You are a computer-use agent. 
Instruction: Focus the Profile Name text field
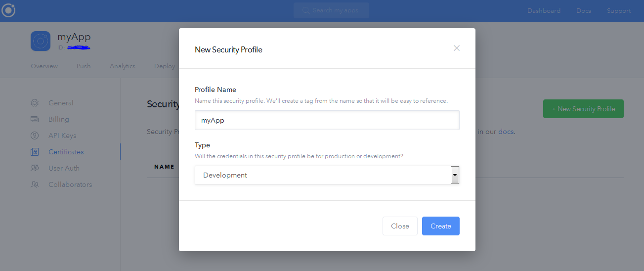tap(327, 120)
